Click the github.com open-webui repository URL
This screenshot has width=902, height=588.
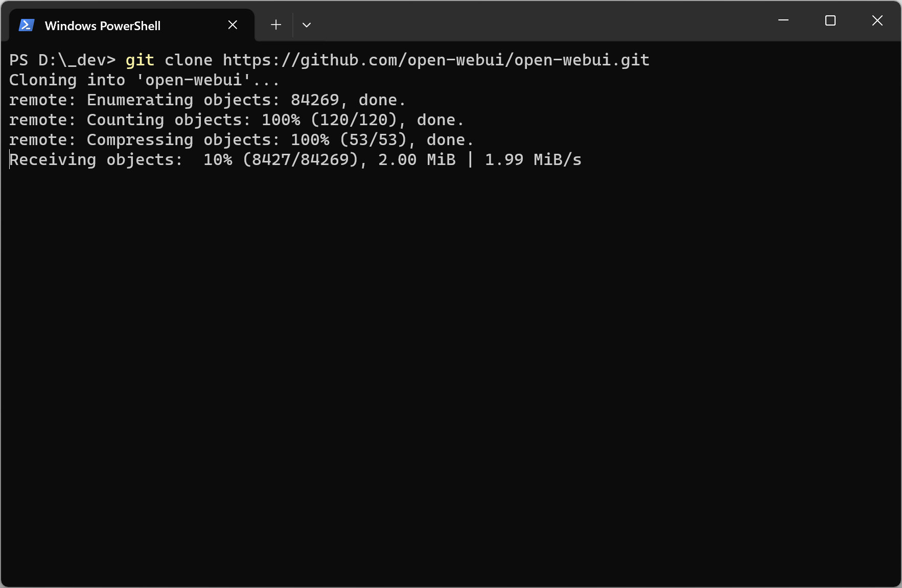point(436,60)
